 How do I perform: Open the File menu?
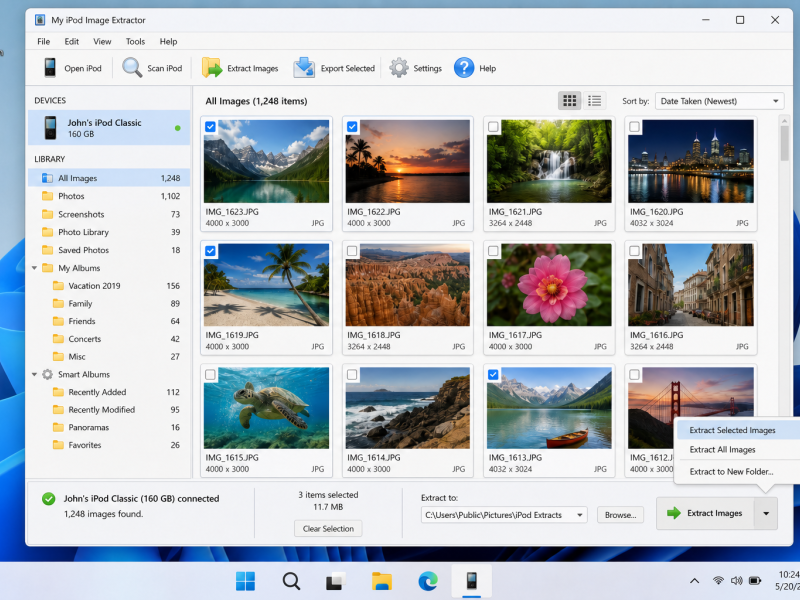(x=43, y=41)
